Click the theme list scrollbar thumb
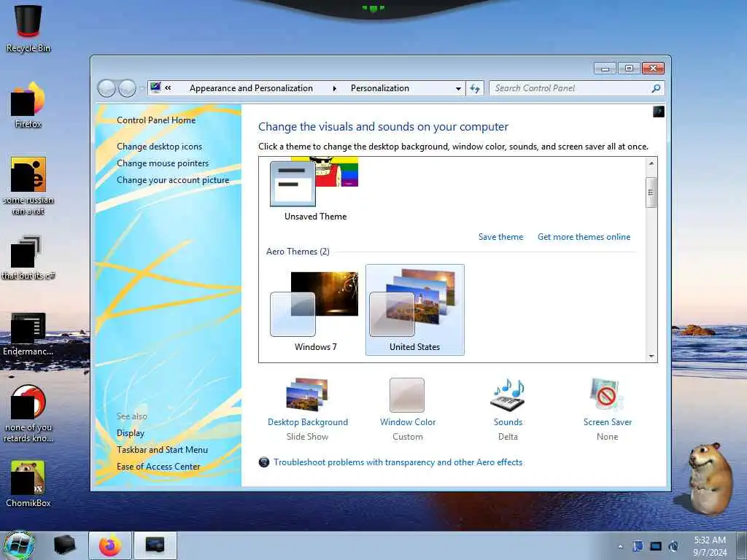Image resolution: width=747 pixels, height=560 pixels. click(x=651, y=192)
